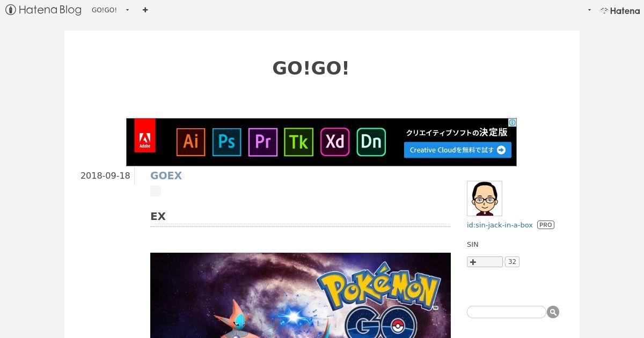Click the subscribe plus button

tap(485, 262)
